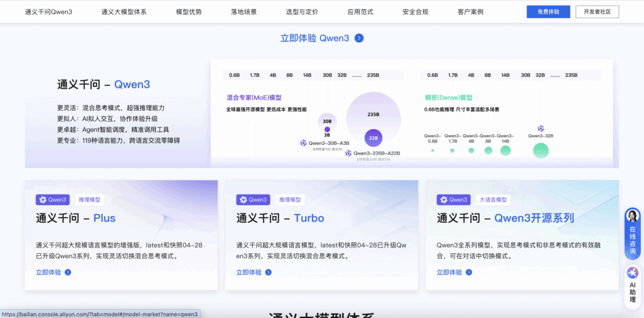Screen dimensions: 644x318
Task: Click Qwen3-1.7B label in Dense chart
Action: 453,139
